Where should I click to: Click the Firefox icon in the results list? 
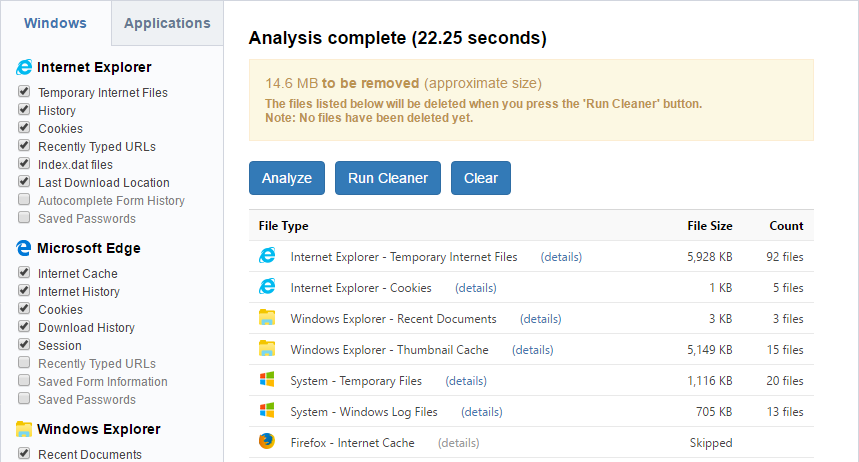click(x=267, y=443)
